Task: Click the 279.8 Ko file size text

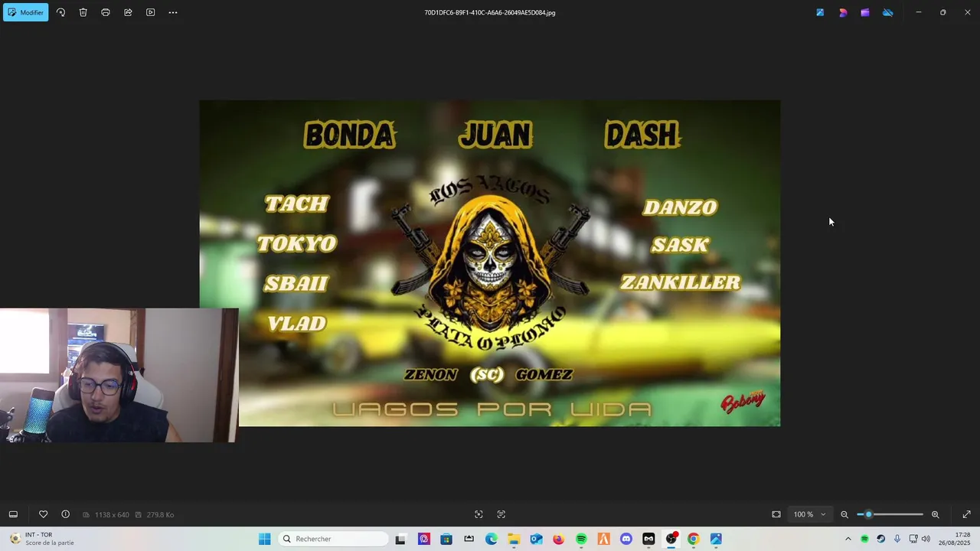Action: click(160, 514)
